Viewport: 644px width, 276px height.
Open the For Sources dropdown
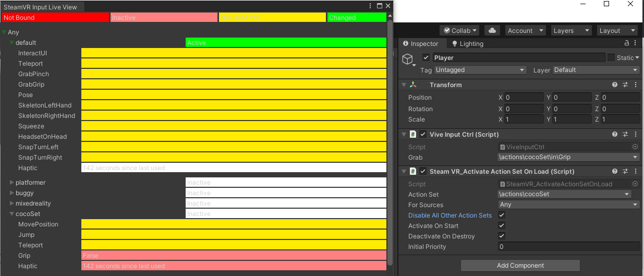point(569,205)
